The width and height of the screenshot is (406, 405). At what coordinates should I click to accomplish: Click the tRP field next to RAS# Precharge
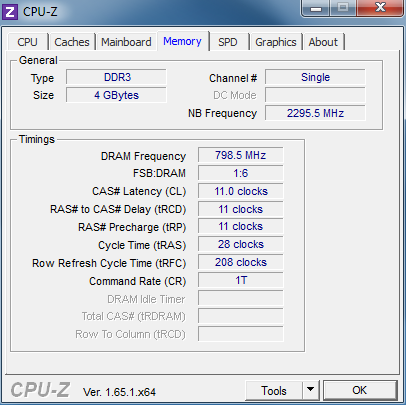[x=240, y=226]
